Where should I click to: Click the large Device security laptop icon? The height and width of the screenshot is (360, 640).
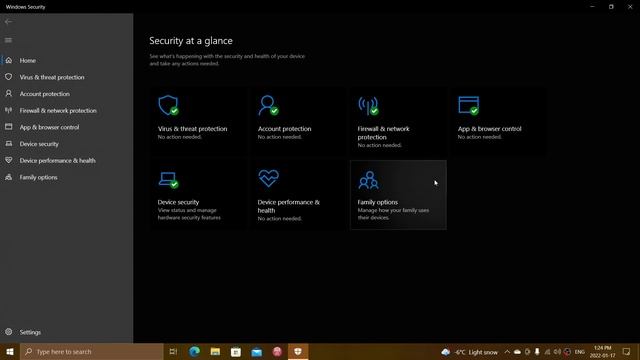(x=168, y=180)
